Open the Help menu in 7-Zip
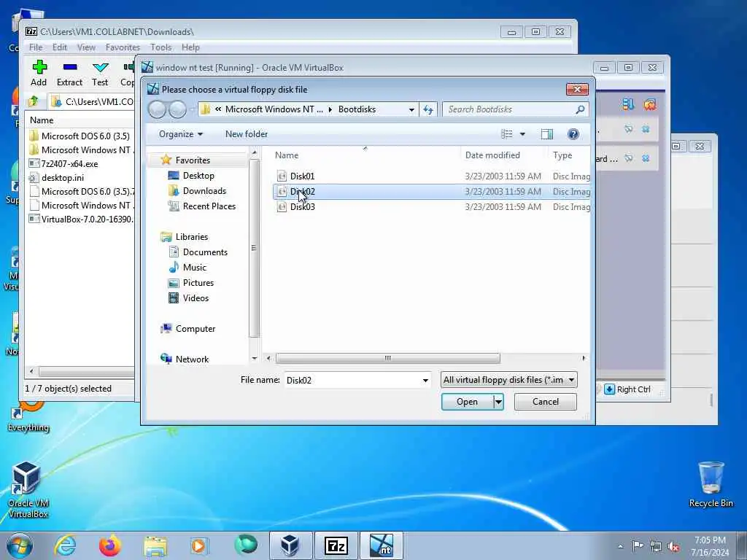 (190, 47)
